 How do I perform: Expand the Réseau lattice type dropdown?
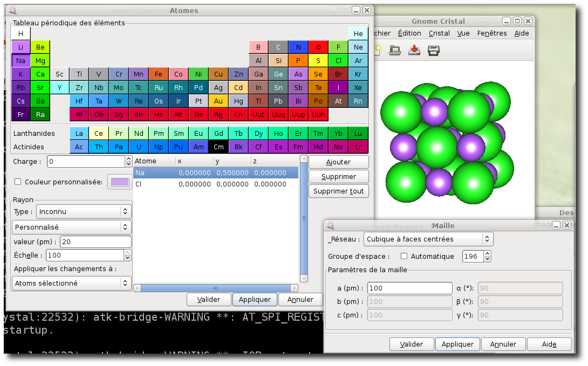click(428, 239)
